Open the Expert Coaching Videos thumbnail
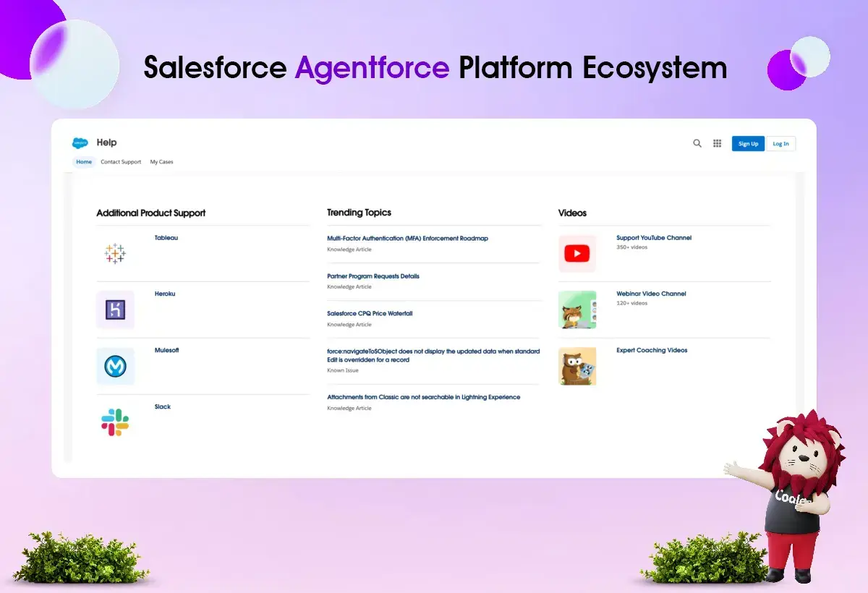 [577, 366]
